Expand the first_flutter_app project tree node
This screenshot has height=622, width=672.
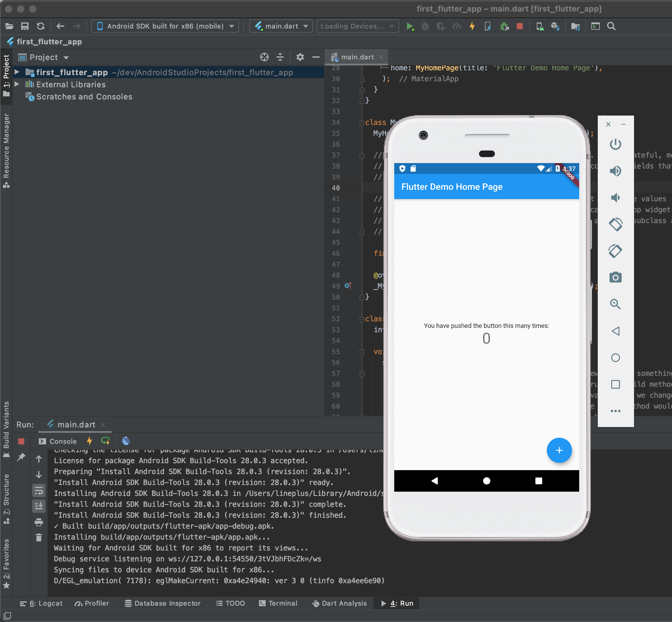click(x=17, y=72)
